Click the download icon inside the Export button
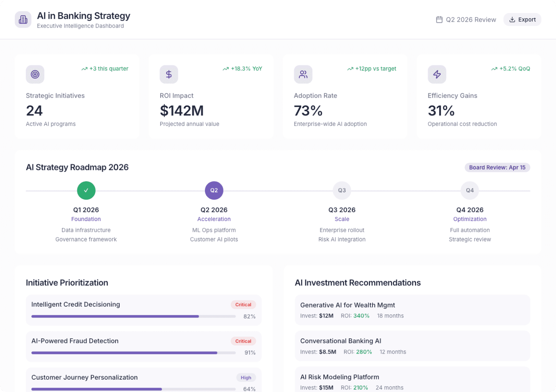 pos(513,19)
